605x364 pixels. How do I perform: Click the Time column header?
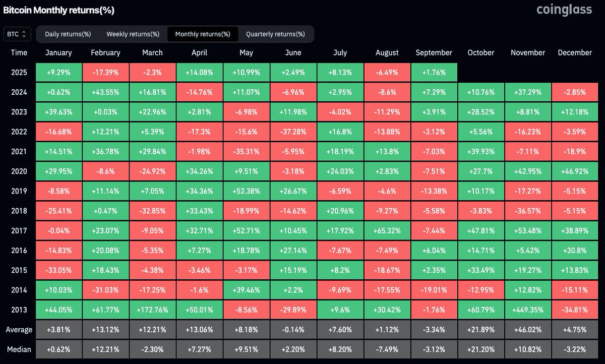pyautogui.click(x=19, y=52)
